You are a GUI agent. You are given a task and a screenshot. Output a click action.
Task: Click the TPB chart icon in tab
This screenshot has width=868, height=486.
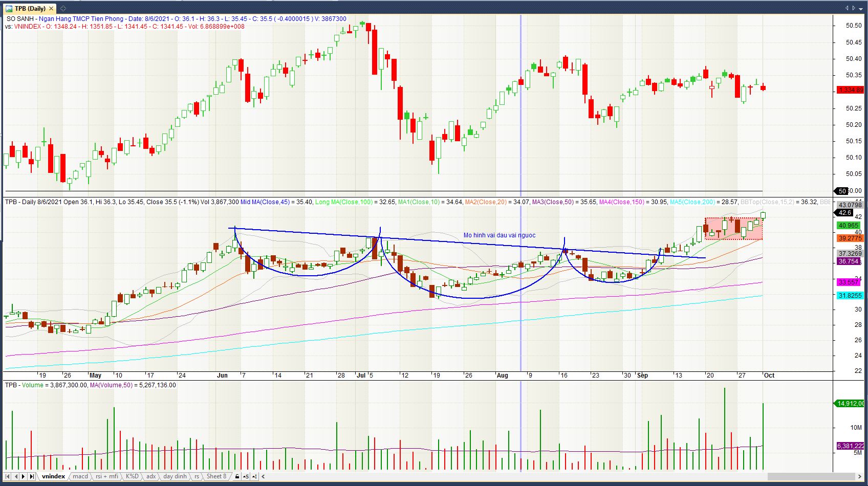[x=9, y=8]
